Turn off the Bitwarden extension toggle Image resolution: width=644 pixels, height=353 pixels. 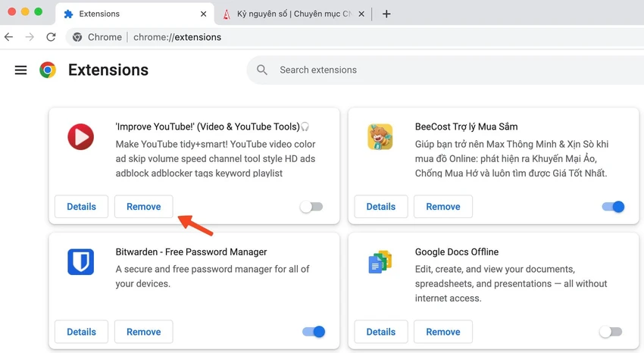point(314,332)
